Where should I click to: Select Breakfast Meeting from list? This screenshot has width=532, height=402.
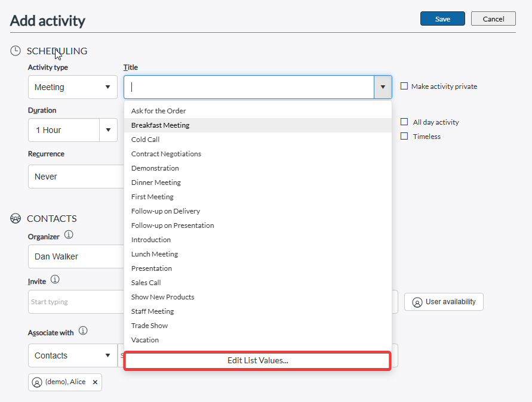point(258,125)
